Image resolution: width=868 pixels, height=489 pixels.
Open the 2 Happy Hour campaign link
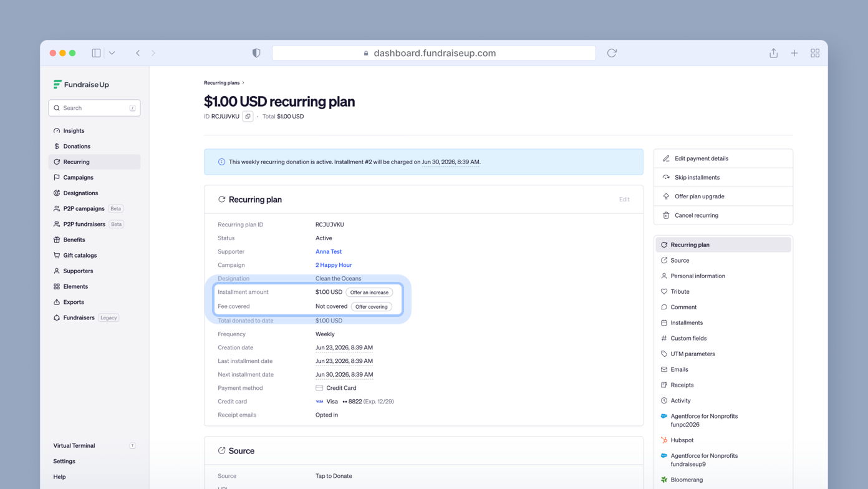334,265
